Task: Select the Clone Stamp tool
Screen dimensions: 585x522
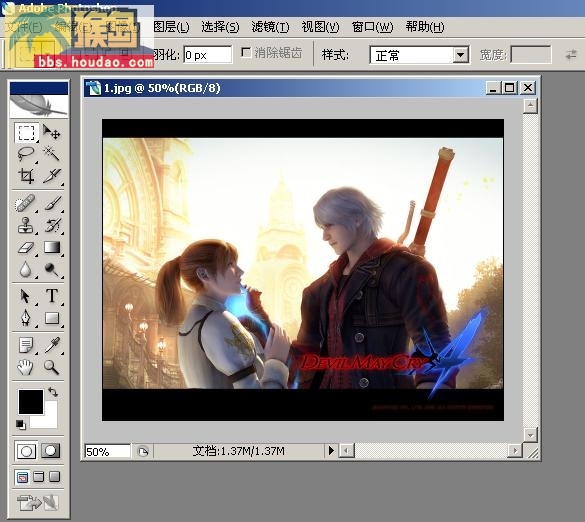Action: (26, 225)
